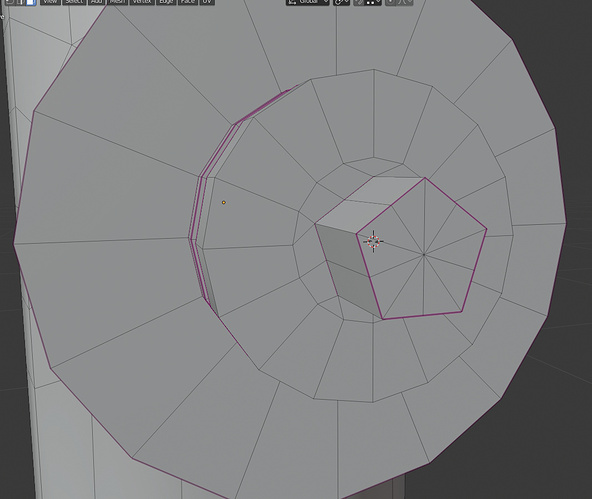
Task: Select the center vertex of pentagon fan
Action: coord(424,255)
